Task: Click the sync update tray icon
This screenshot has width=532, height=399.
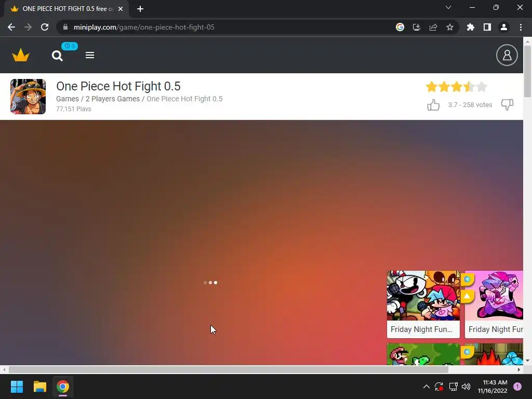Action: pos(438,387)
